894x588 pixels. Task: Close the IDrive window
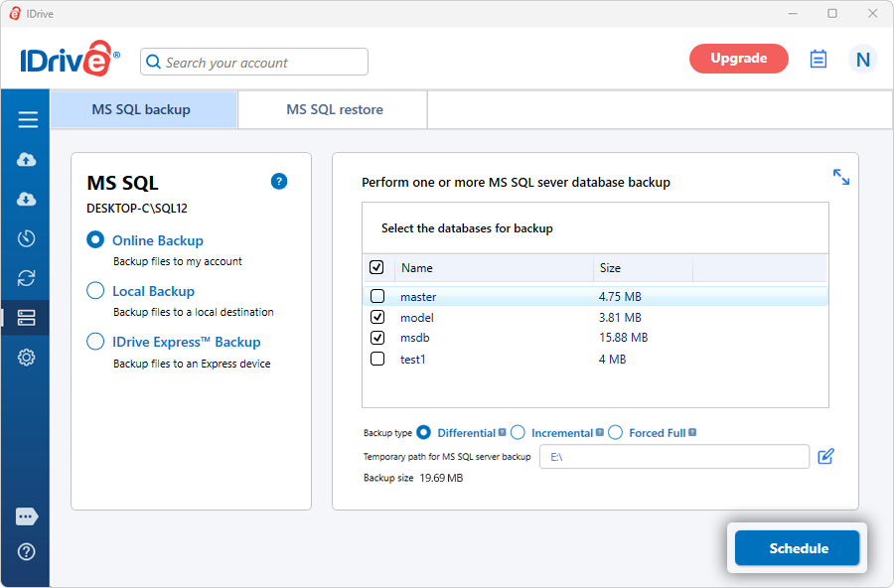click(x=872, y=13)
